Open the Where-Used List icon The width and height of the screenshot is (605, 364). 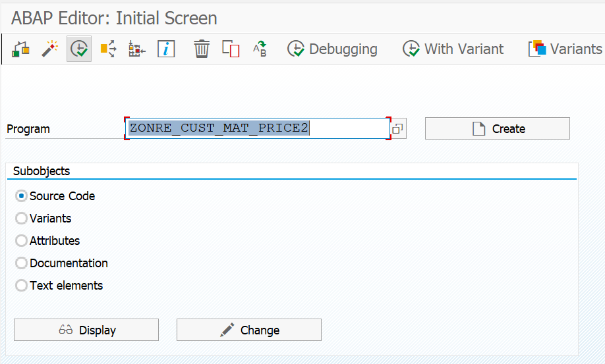tap(108, 49)
